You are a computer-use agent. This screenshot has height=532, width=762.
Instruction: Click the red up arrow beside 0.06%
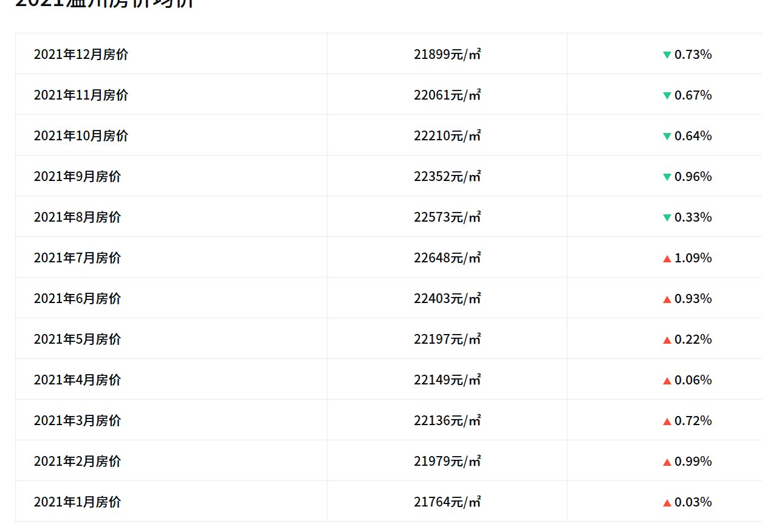click(667, 381)
